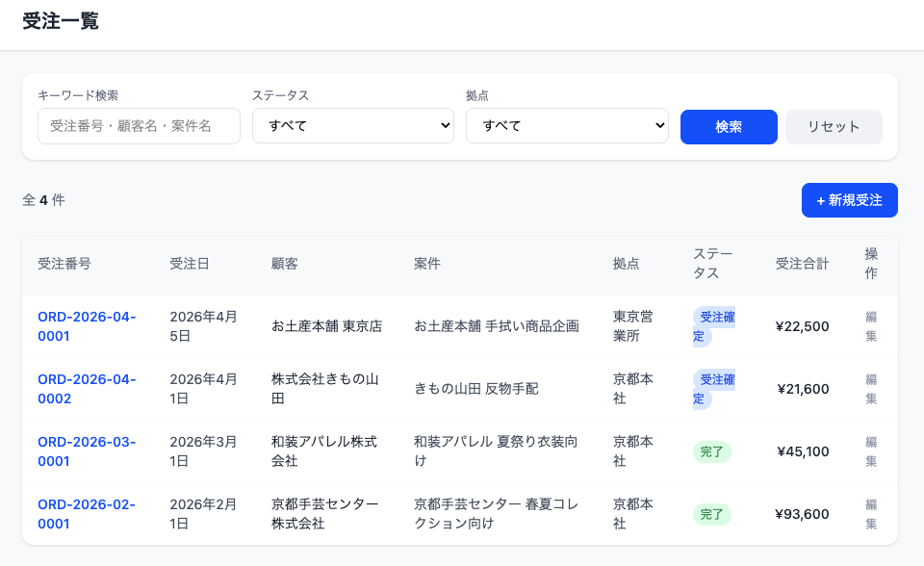Click the ¥21,600 total cell
This screenshot has width=924, height=566.
pos(803,389)
